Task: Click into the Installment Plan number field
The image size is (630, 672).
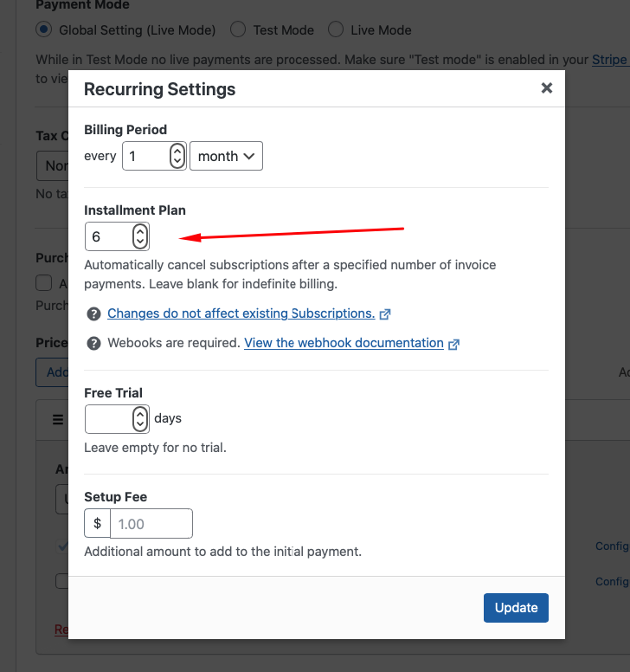Action: [x=108, y=236]
